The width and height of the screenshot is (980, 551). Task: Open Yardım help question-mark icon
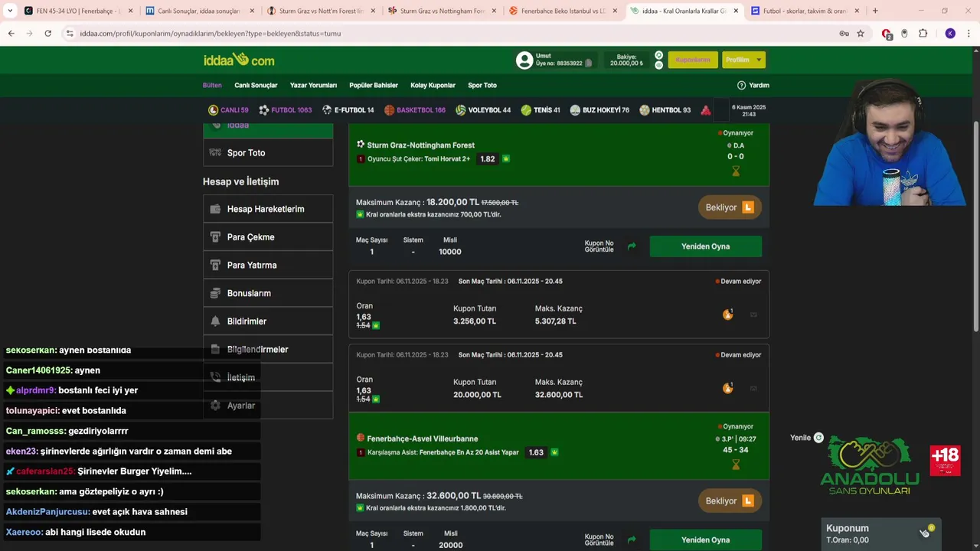pyautogui.click(x=741, y=85)
